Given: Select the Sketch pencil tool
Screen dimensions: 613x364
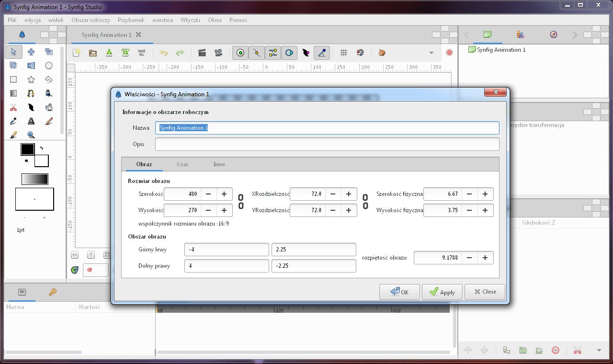Looking at the screenshot, I should [x=48, y=121].
